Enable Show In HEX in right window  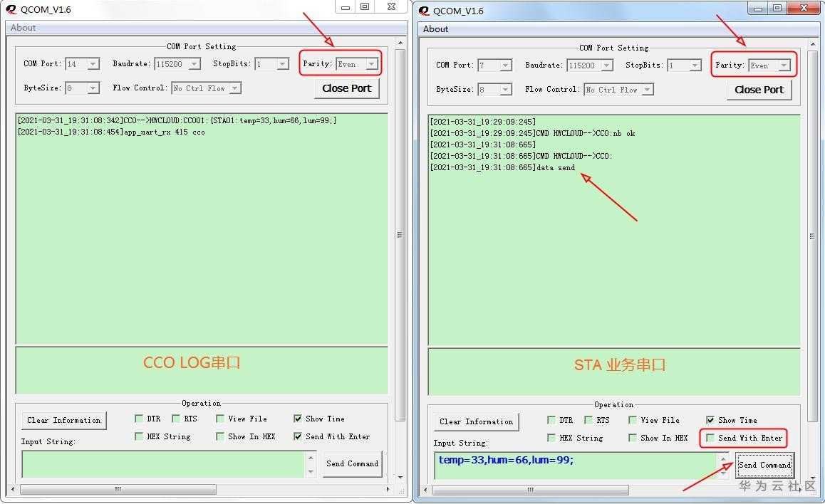(633, 438)
